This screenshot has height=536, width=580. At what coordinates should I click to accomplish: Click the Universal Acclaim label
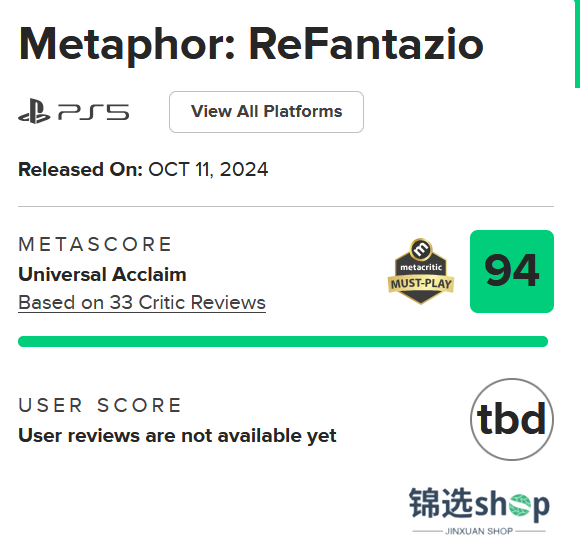(x=102, y=274)
